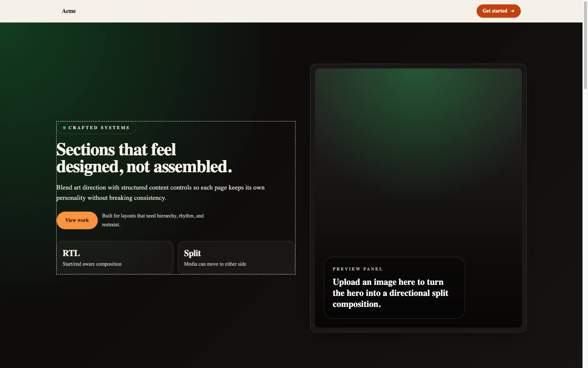Click the PREVIEW PANEL label
This screenshot has height=368, width=588.
[x=358, y=269]
